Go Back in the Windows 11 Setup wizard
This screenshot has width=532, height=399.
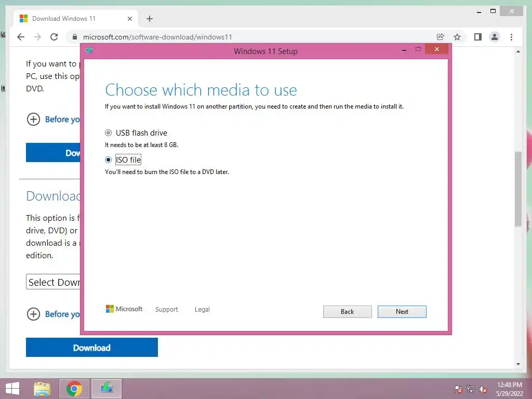[347, 312]
